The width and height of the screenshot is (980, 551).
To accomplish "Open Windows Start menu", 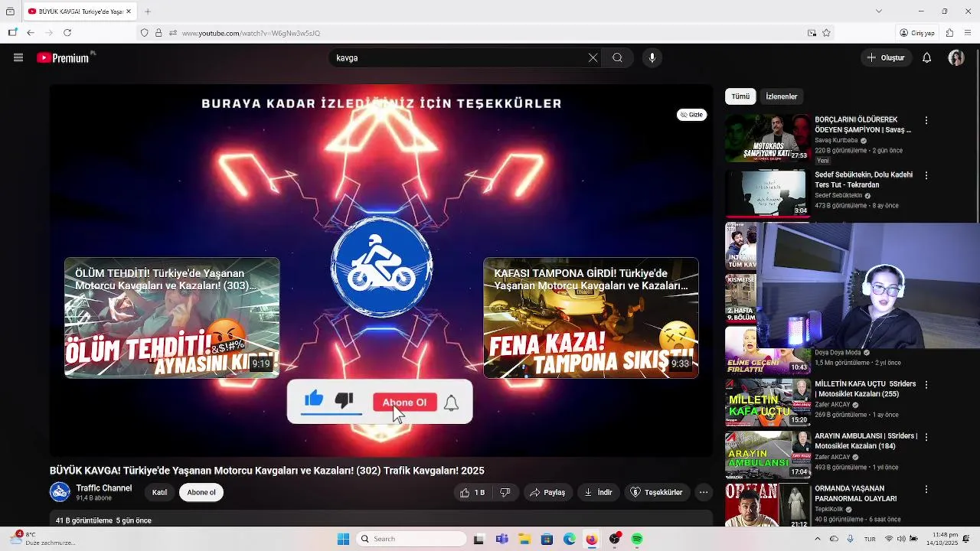I will (x=343, y=540).
